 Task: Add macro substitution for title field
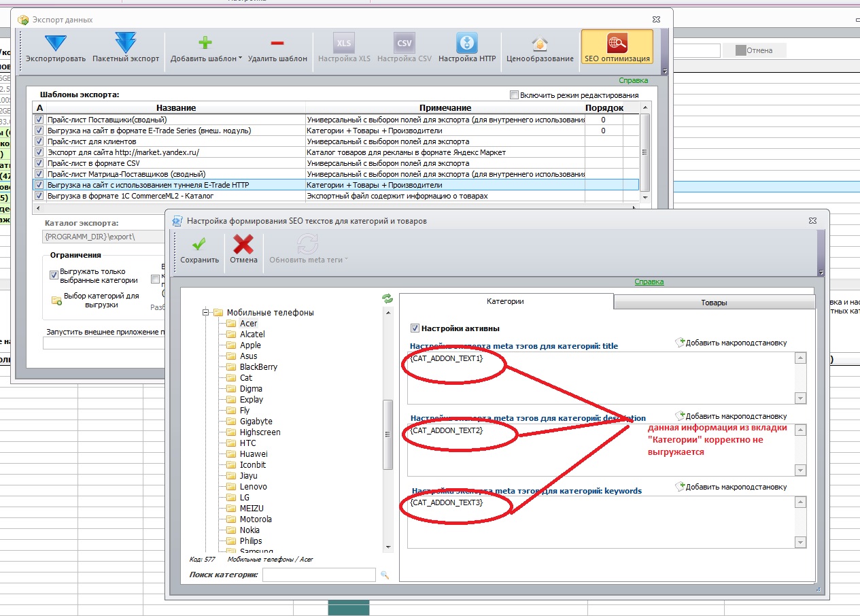(731, 343)
